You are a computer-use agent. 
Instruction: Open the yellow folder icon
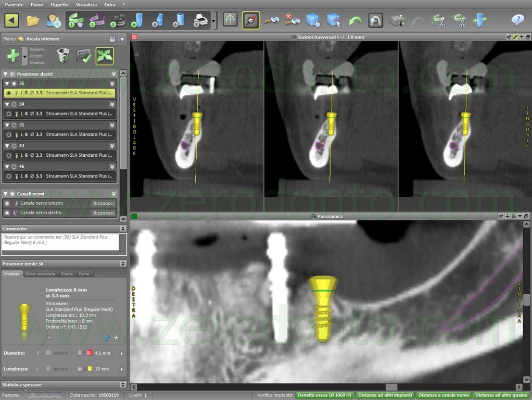[x=33, y=20]
